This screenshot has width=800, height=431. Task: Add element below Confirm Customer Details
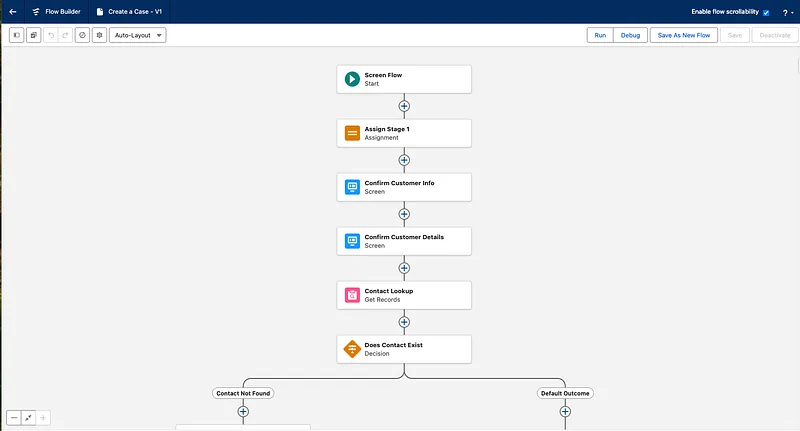pos(404,268)
